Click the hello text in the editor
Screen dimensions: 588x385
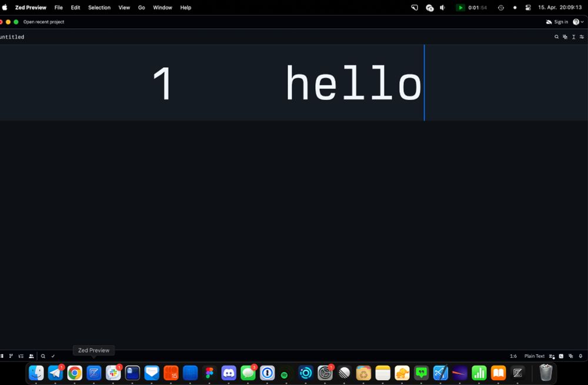[x=353, y=82]
